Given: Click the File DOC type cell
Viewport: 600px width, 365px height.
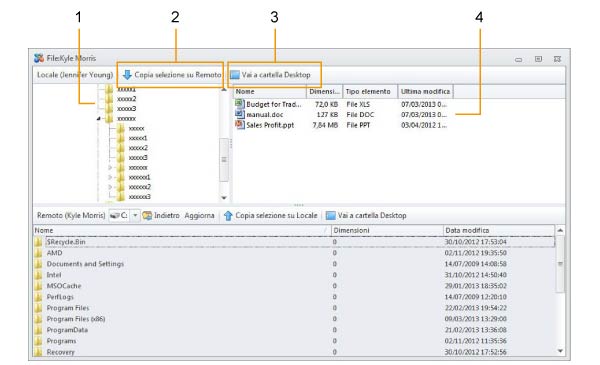Looking at the screenshot, I should click(360, 114).
